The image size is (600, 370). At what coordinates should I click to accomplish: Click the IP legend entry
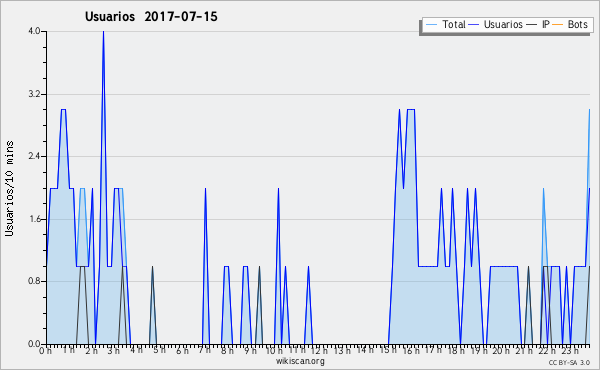click(x=538, y=24)
